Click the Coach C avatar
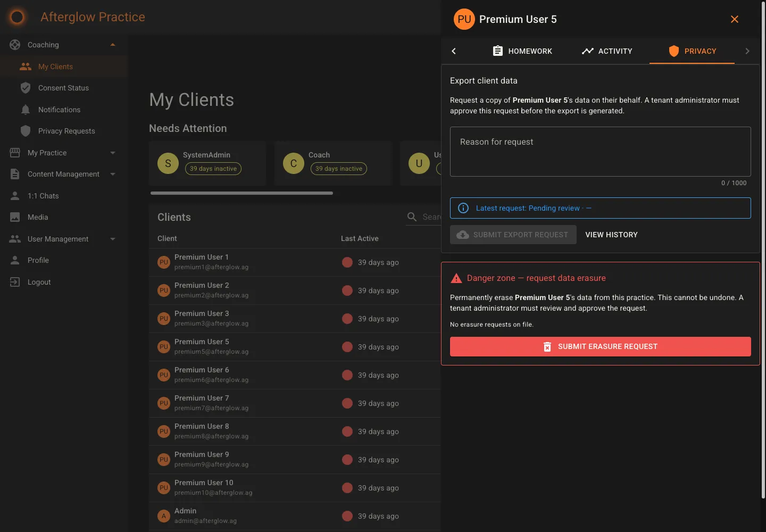Viewport: 766px width, 532px height. 294,163
